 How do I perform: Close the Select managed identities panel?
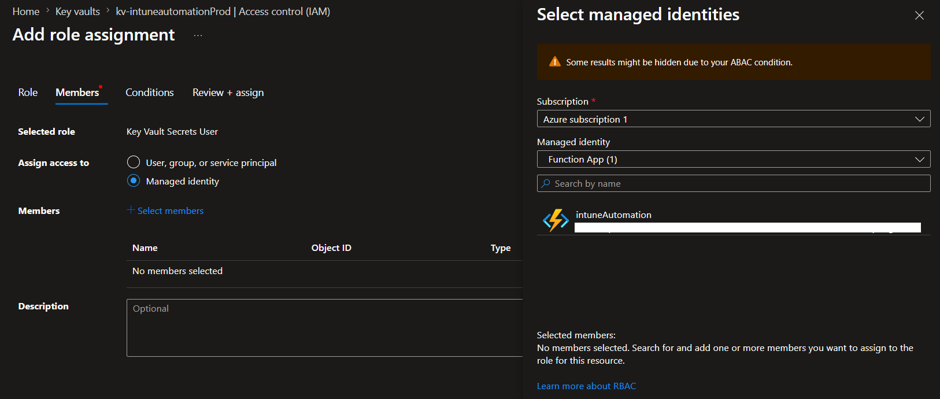(x=919, y=16)
